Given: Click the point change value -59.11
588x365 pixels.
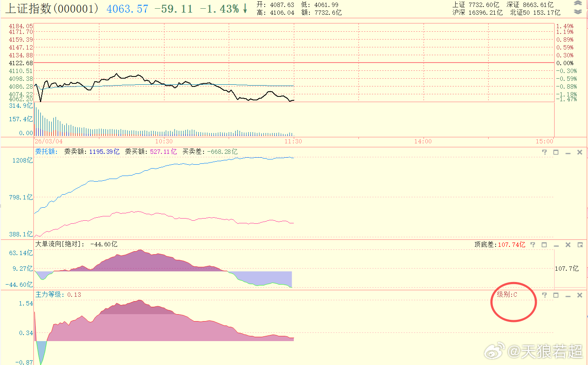Looking at the screenshot, I should click(174, 9).
